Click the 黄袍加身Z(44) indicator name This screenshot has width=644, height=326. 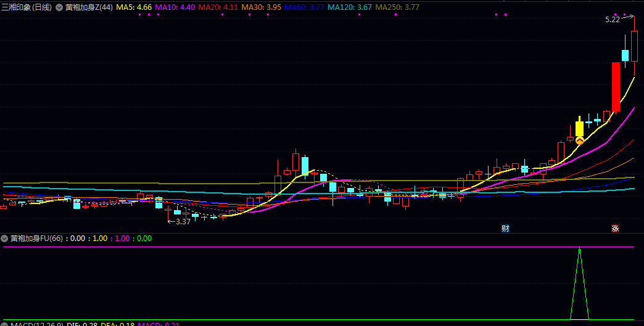point(89,7)
